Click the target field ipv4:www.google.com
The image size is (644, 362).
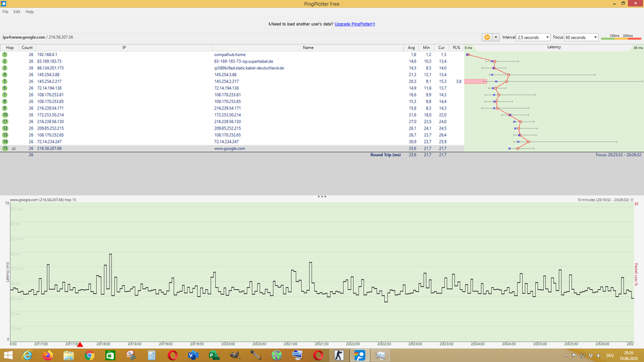(x=24, y=37)
